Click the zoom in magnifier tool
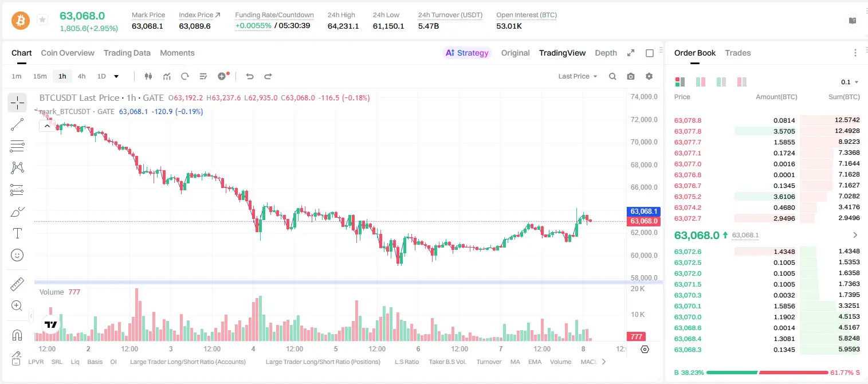Image resolution: width=868 pixels, height=384 pixels. pos(17,305)
